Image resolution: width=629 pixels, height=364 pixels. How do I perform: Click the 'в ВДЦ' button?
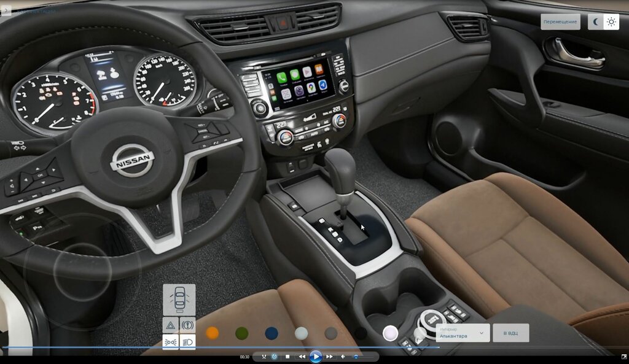coord(510,333)
